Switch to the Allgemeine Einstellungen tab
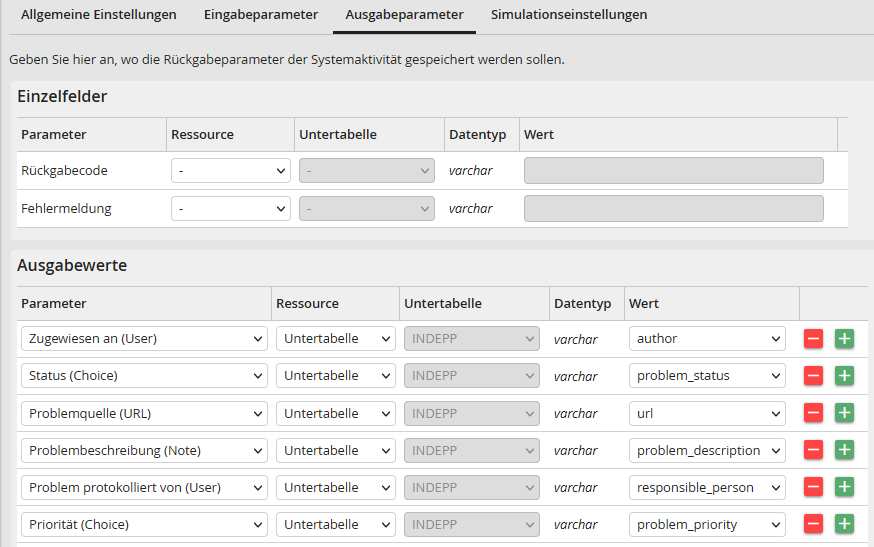874x547 pixels. (99, 14)
